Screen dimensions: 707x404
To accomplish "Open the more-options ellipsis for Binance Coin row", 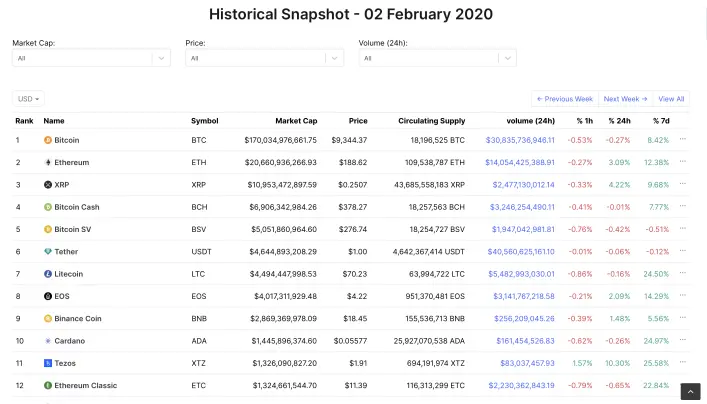I will click(683, 318).
